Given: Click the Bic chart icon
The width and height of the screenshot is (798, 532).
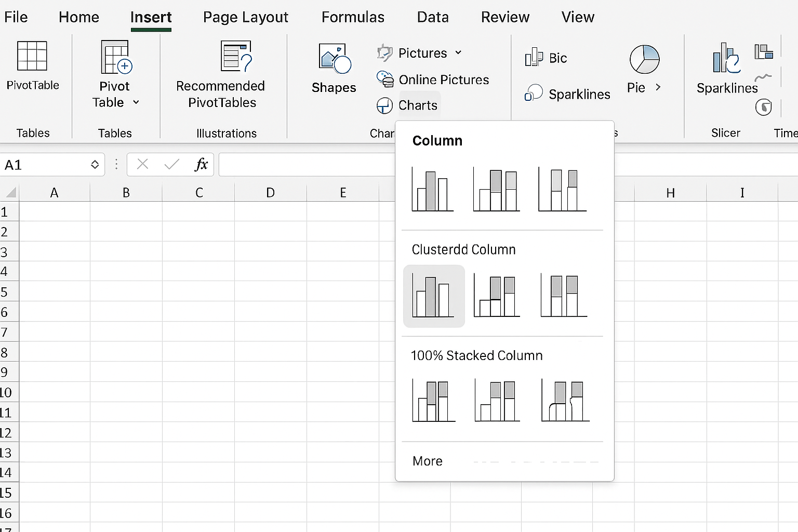Looking at the screenshot, I should 534,57.
